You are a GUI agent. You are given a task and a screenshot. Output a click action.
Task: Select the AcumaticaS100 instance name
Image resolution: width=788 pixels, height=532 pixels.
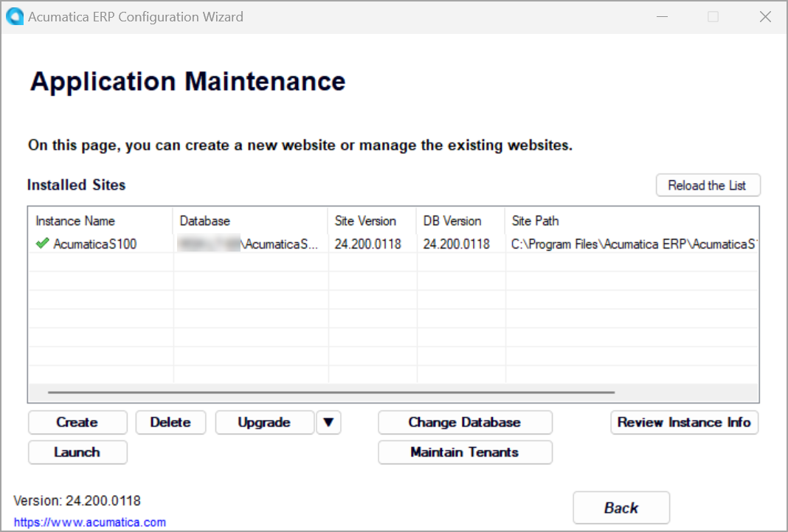(x=95, y=244)
